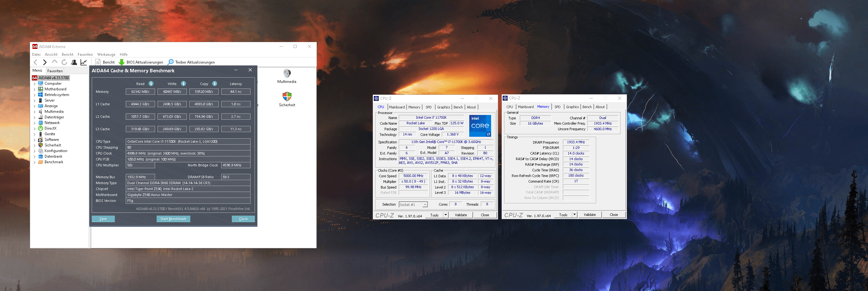Expand the Computer node chevron
The height and width of the screenshot is (291, 868).
click(x=34, y=84)
